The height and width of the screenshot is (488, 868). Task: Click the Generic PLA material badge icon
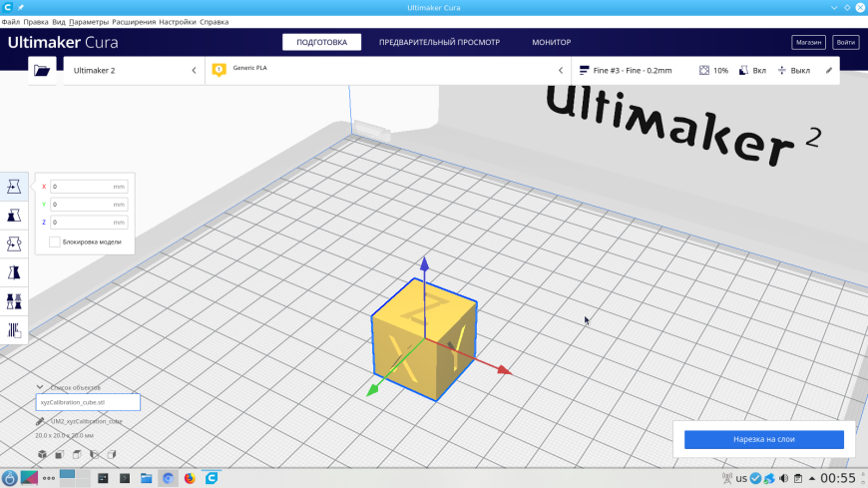tap(218, 70)
